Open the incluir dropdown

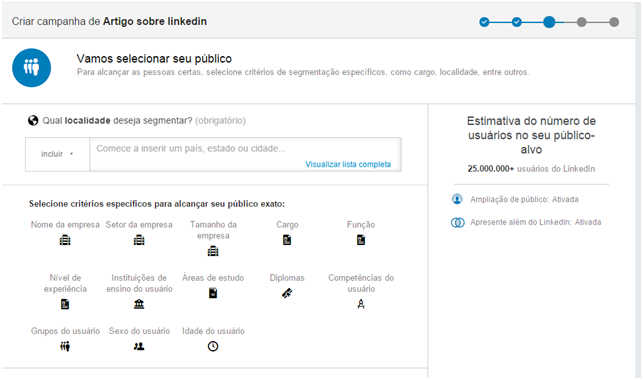pyautogui.click(x=57, y=154)
